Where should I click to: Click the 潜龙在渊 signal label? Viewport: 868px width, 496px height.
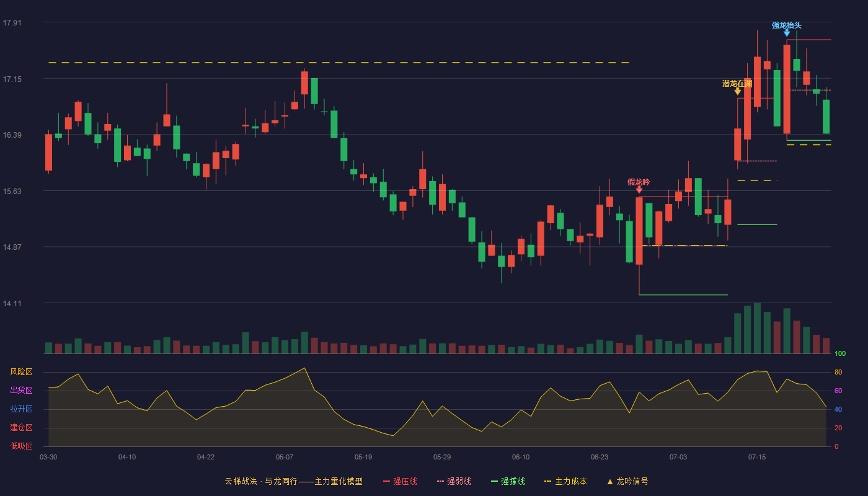[737, 84]
